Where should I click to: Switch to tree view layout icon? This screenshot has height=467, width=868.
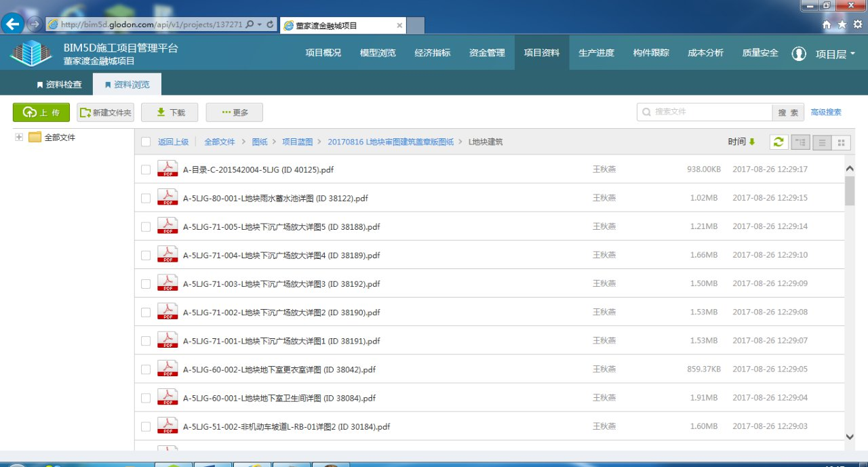tap(800, 142)
